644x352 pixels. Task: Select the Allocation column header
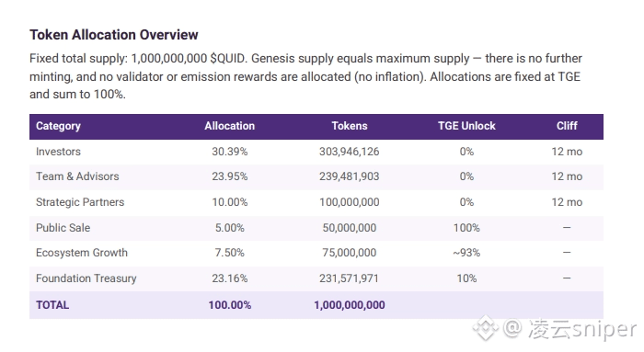[230, 126]
